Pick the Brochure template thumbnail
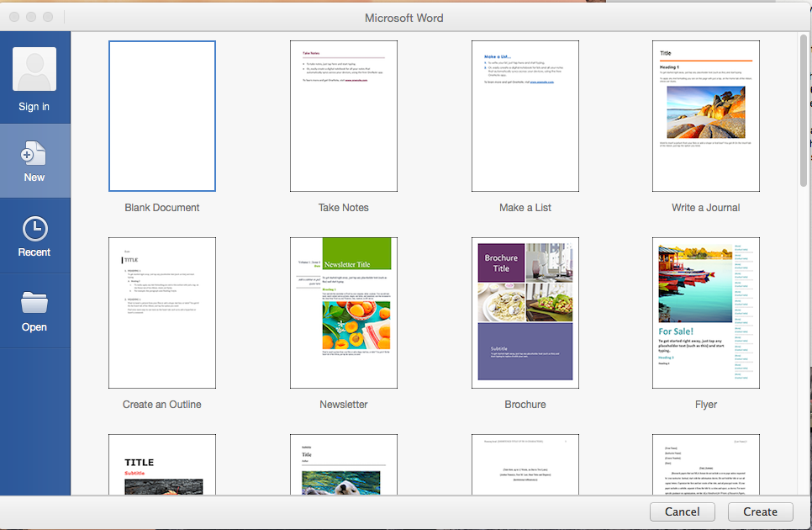The height and width of the screenshot is (530, 812). click(x=525, y=313)
